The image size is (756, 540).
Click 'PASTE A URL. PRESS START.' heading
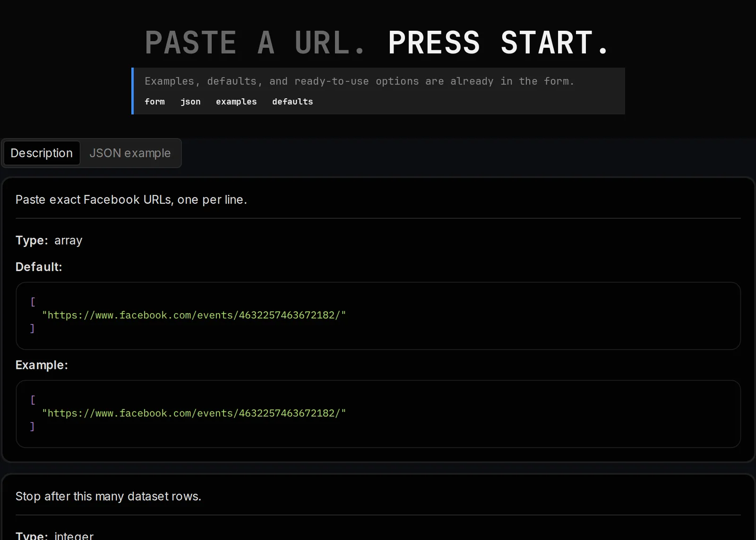377,43
